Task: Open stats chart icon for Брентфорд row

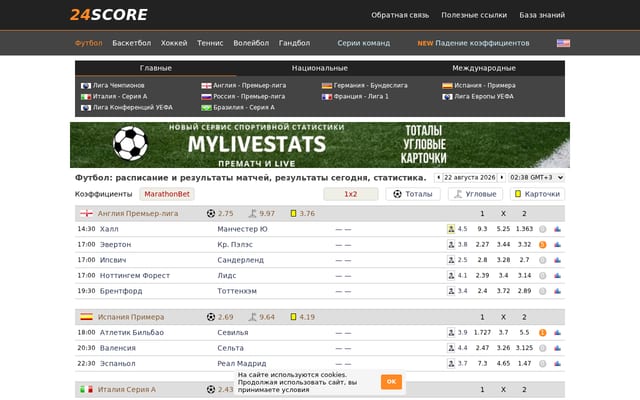Action: pos(558,291)
